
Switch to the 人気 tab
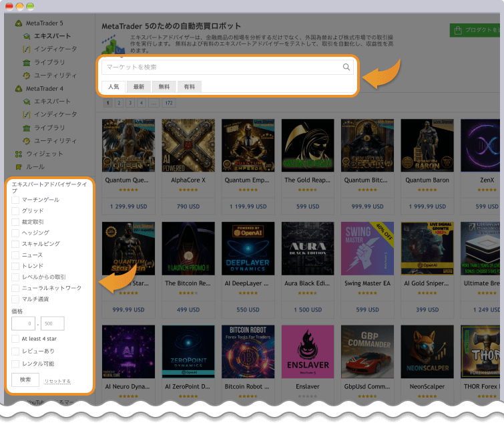tap(113, 87)
